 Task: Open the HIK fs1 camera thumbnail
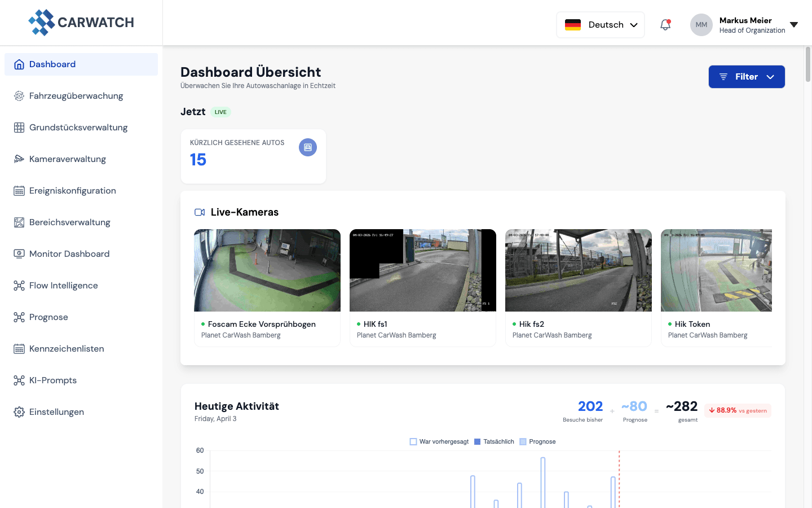point(422,270)
